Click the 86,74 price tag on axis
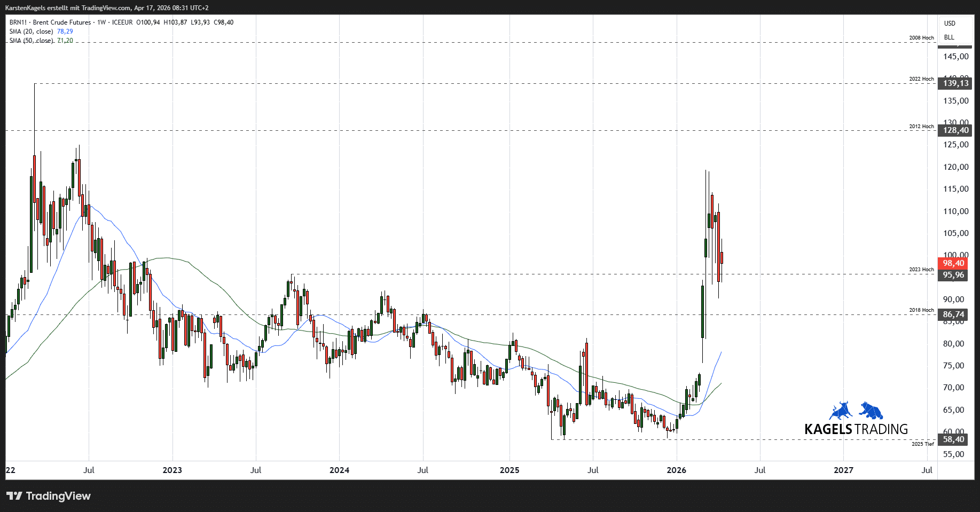 [x=953, y=314]
